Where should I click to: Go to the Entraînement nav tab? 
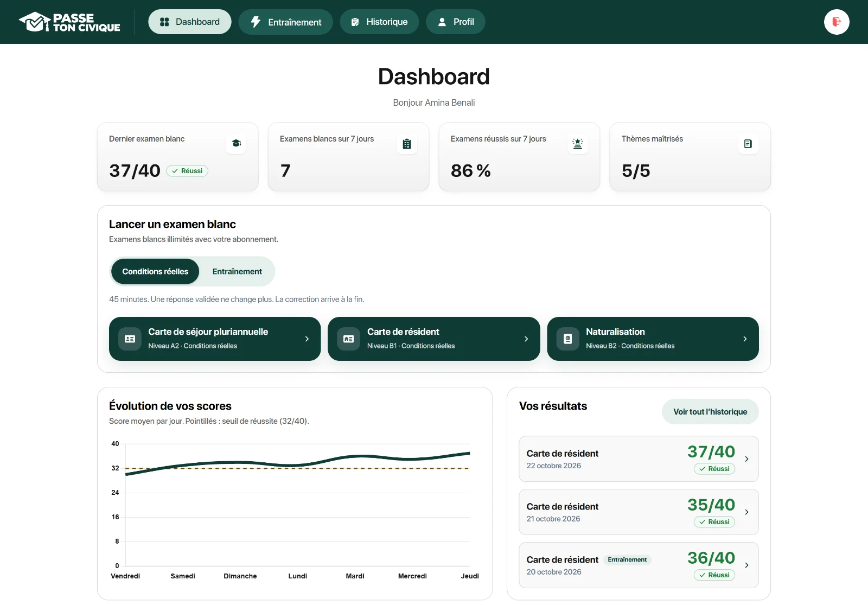click(x=286, y=22)
